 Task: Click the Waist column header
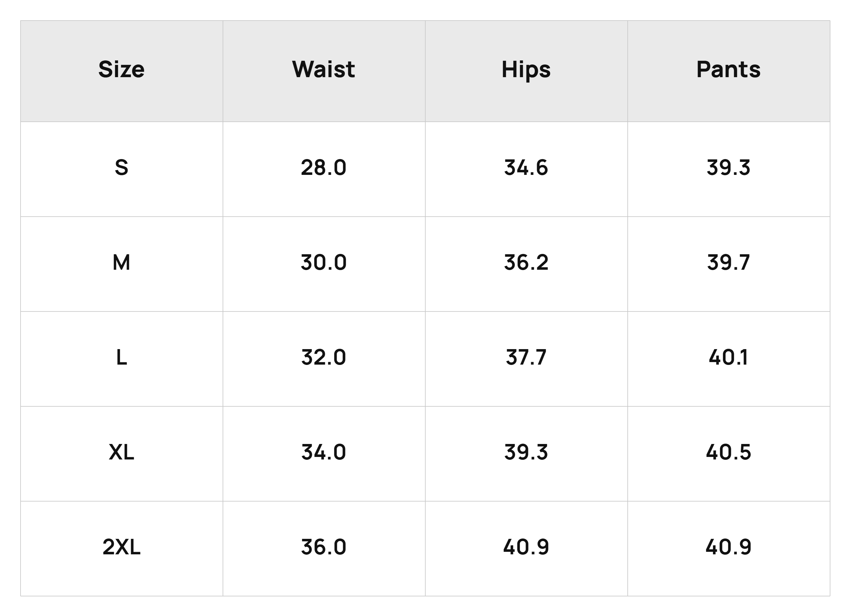coord(323,69)
